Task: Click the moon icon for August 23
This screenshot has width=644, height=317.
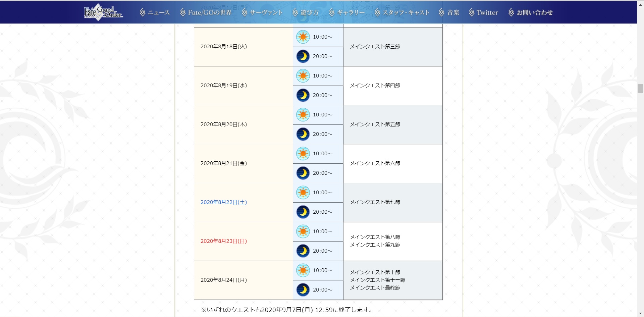Action: coord(303,251)
